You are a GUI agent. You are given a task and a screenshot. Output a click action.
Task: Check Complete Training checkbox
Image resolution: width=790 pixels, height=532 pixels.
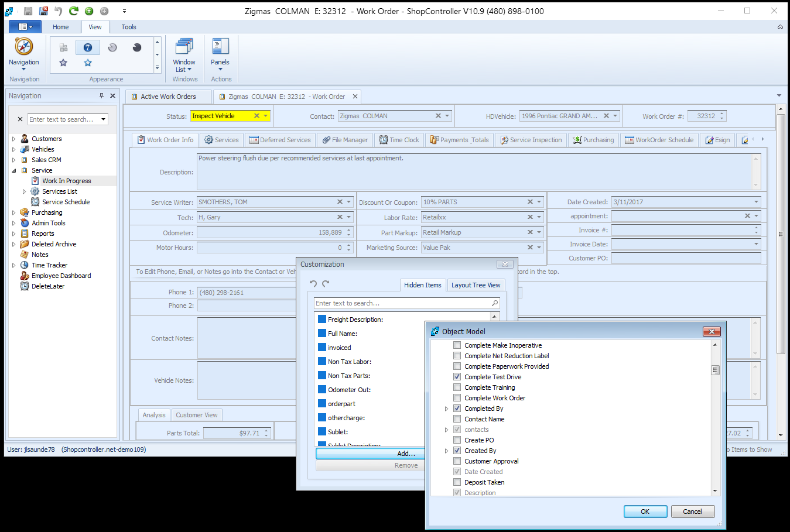[457, 387]
